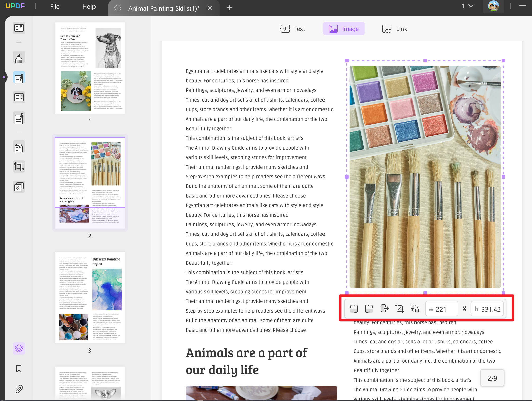The height and width of the screenshot is (401, 532).
Task: Toggle the aspect ratio lock between dimensions
Action: 465,309
